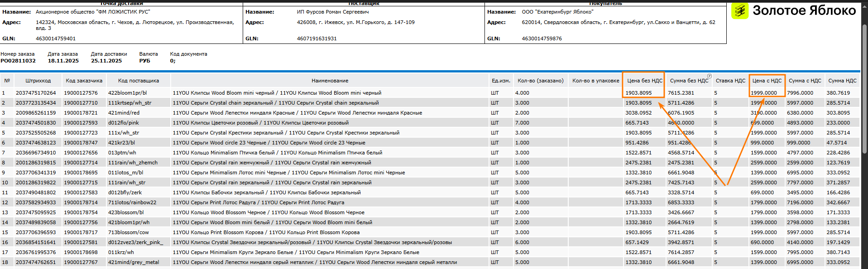868x269 pixels.
Task: Click the supplier GLN 4607191631931
Action: (317, 38)
